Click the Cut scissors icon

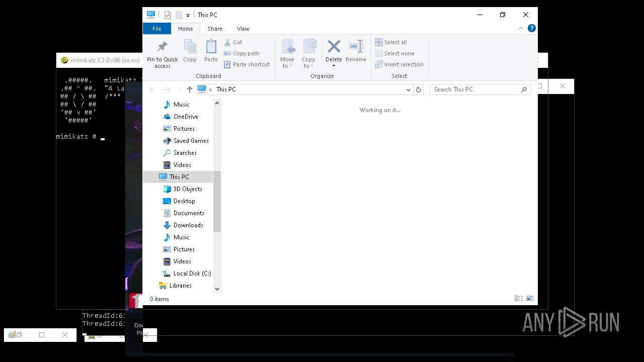pos(227,42)
